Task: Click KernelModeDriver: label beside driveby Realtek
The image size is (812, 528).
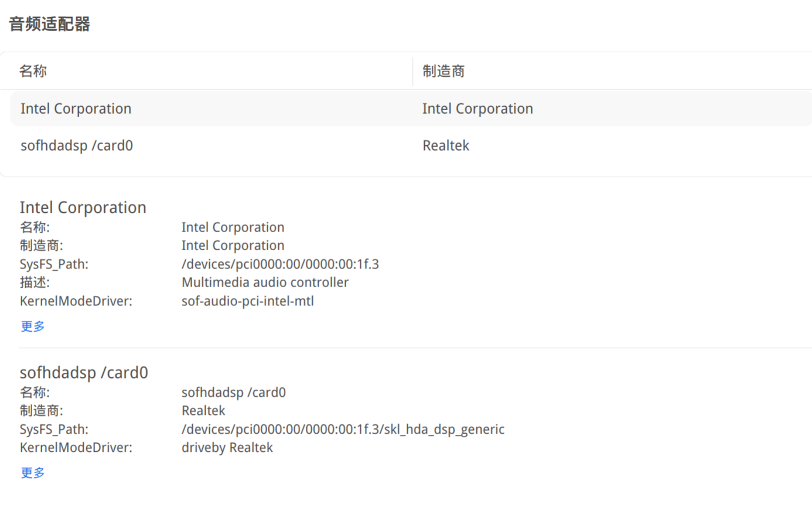Action: pyautogui.click(x=76, y=448)
